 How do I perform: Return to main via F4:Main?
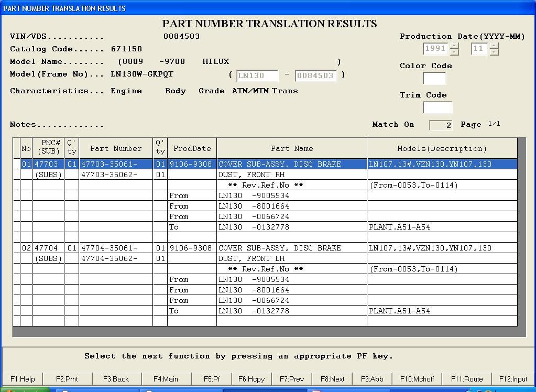point(165,379)
